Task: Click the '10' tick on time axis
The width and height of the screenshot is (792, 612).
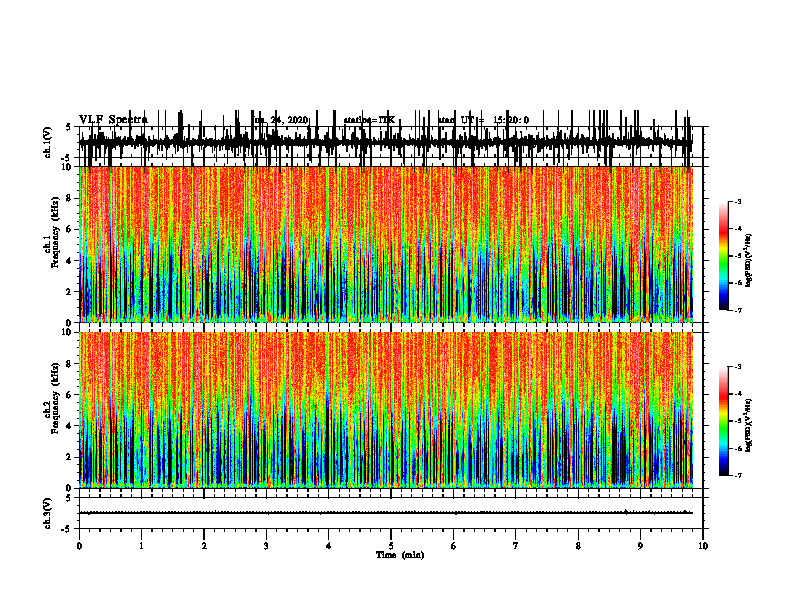Action: click(x=703, y=546)
